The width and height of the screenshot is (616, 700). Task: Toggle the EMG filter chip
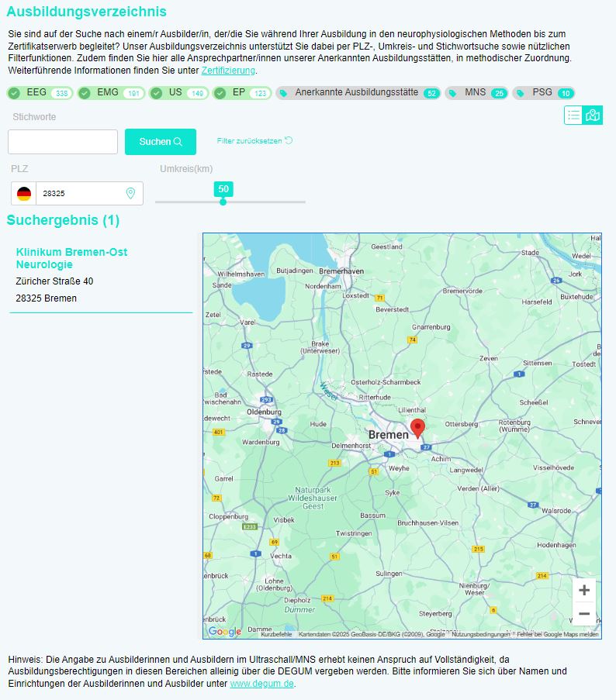pyautogui.click(x=111, y=93)
